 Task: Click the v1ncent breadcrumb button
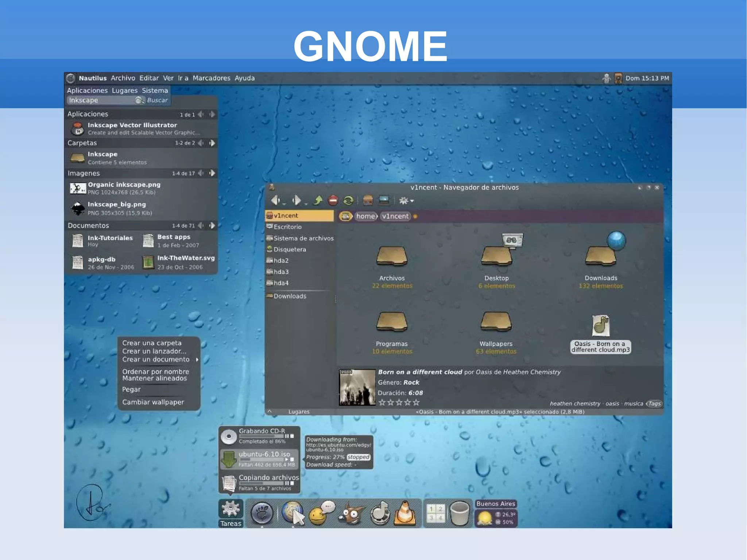pos(395,216)
